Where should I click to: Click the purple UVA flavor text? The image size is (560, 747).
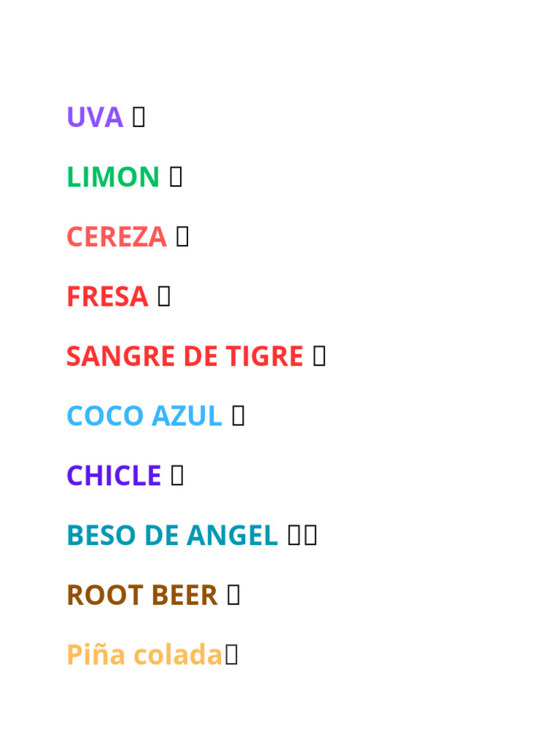pyautogui.click(x=95, y=117)
